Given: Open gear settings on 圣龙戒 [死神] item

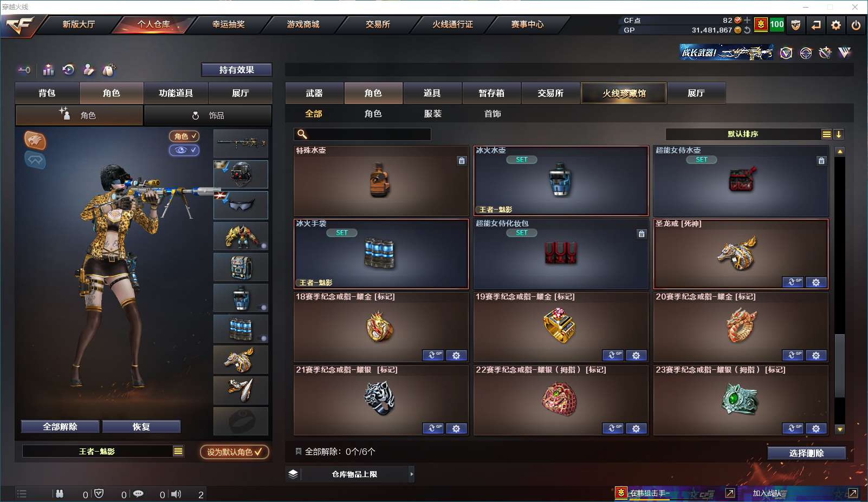Looking at the screenshot, I should pos(816,282).
